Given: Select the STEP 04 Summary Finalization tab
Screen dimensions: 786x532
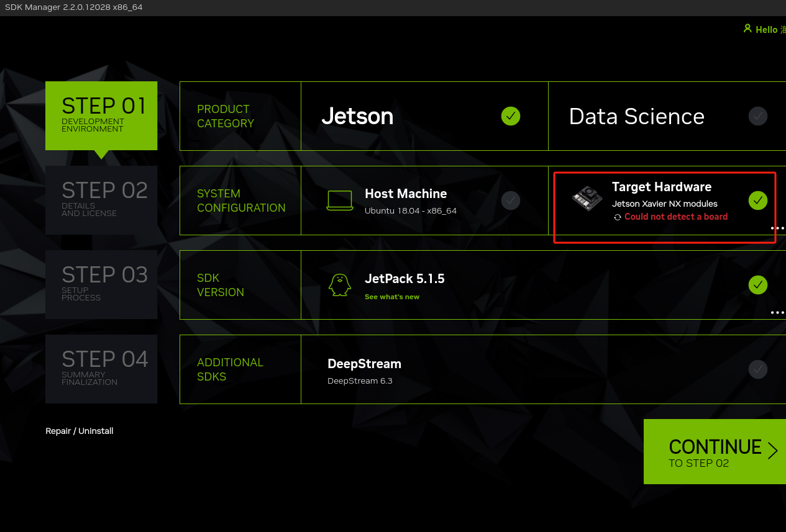Looking at the screenshot, I should click(x=101, y=369).
